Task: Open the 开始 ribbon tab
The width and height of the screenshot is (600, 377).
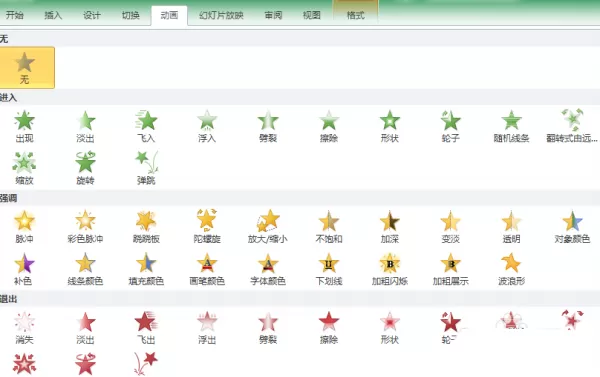Action: [15, 15]
